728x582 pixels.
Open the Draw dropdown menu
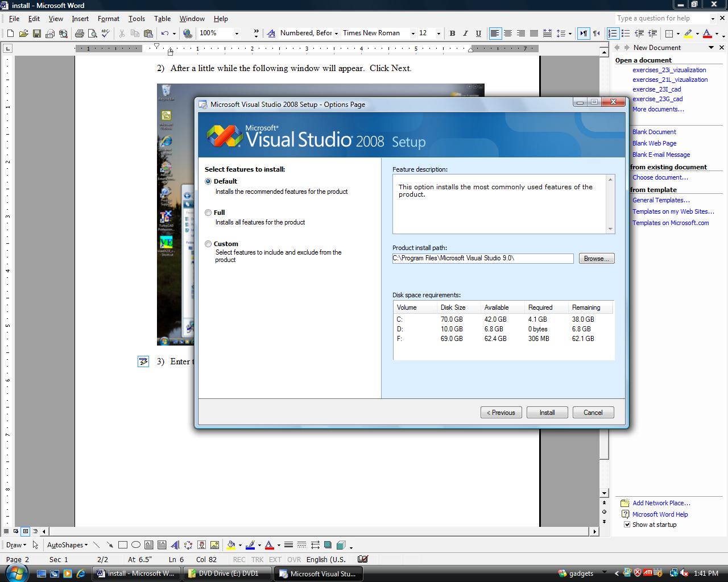tap(16, 545)
